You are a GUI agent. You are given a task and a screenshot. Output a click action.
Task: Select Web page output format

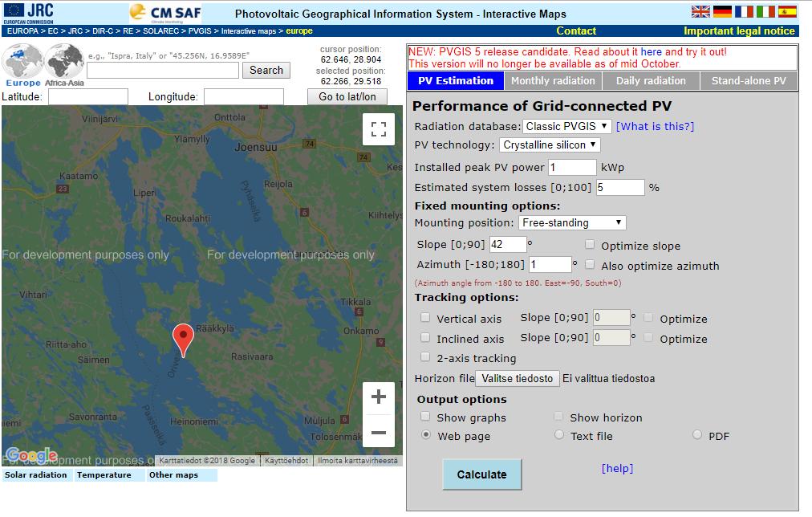[426, 435]
